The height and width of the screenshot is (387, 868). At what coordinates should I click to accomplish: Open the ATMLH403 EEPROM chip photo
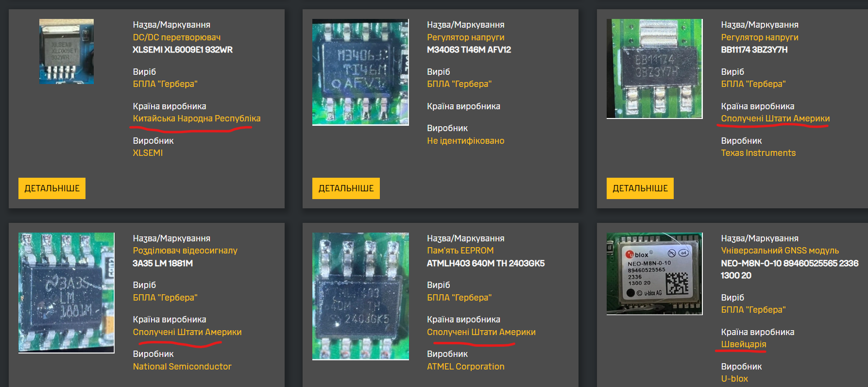(x=360, y=296)
